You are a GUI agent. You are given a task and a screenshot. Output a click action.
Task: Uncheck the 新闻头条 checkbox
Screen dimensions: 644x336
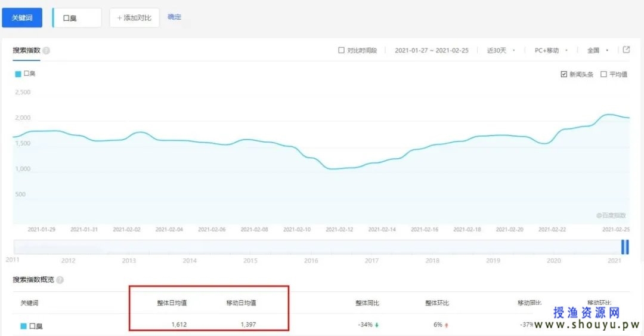[563, 75]
